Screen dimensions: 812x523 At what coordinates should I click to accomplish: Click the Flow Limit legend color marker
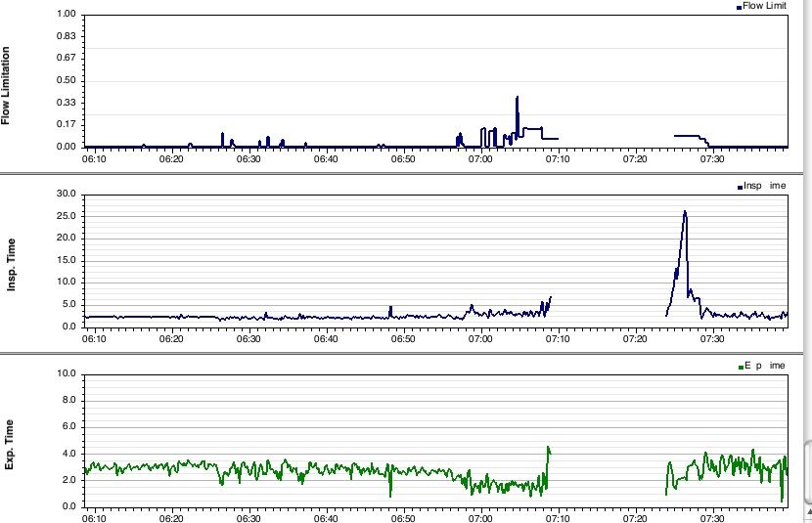tap(739, 7)
